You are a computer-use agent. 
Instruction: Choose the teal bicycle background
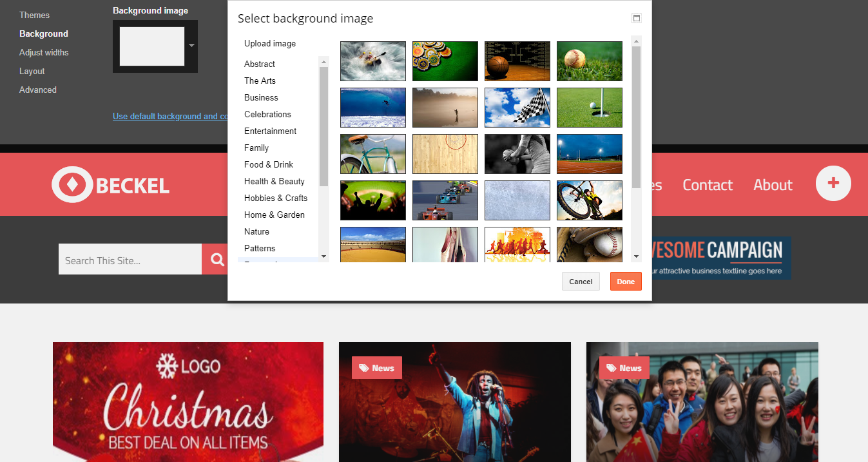coord(373,154)
